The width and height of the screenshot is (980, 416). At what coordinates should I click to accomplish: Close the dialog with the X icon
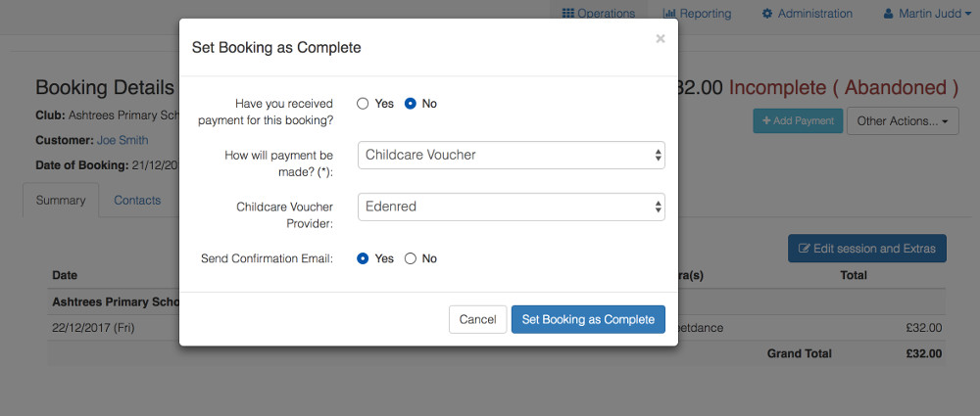pyautogui.click(x=660, y=39)
